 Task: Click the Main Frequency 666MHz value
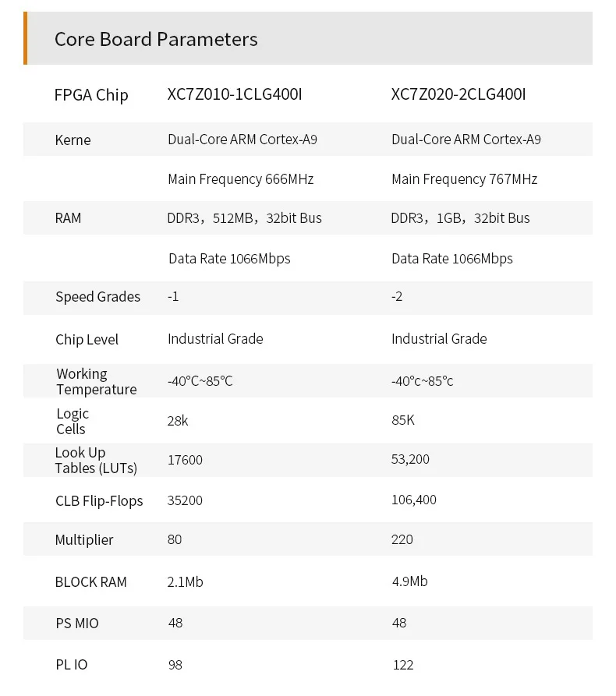click(240, 179)
